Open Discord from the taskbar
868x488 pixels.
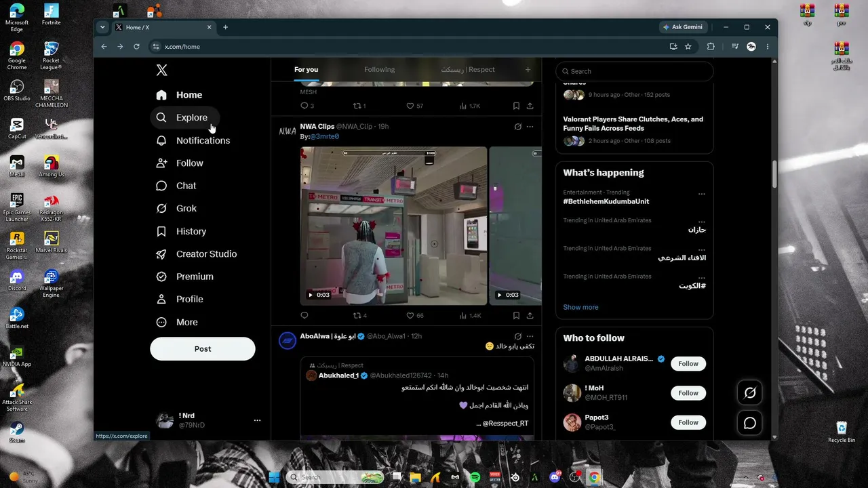[555, 478]
